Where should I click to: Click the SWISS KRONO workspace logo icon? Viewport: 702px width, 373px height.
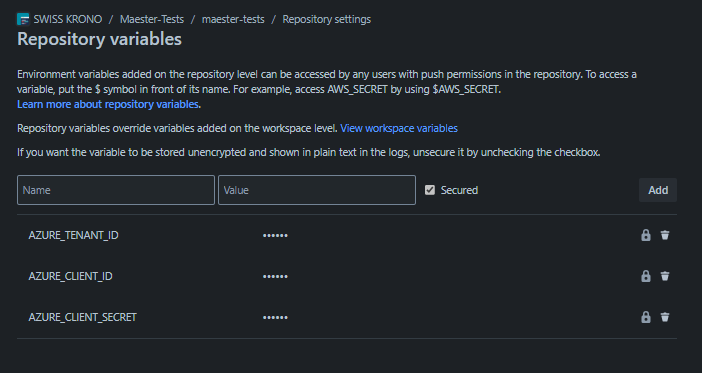23,19
